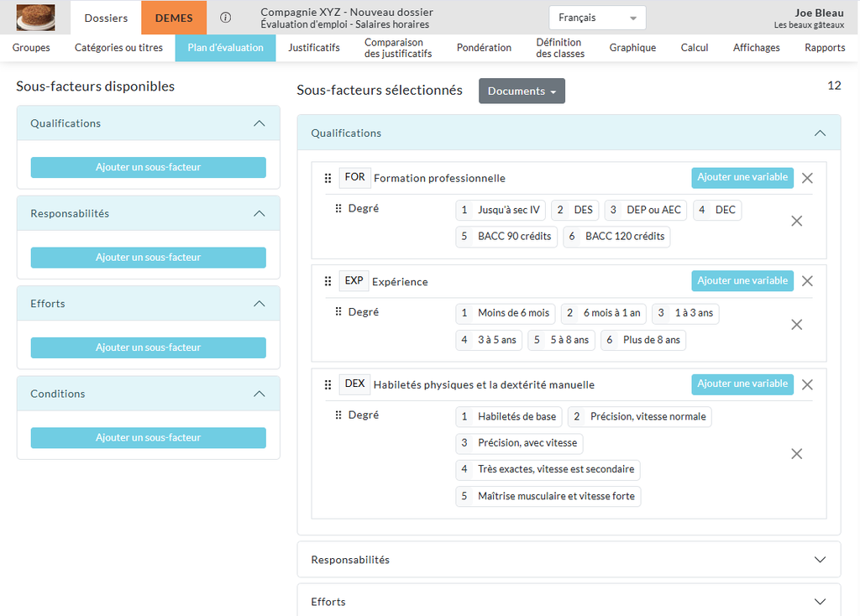Open the Dossiers tab
The height and width of the screenshot is (616, 860).
coord(106,18)
